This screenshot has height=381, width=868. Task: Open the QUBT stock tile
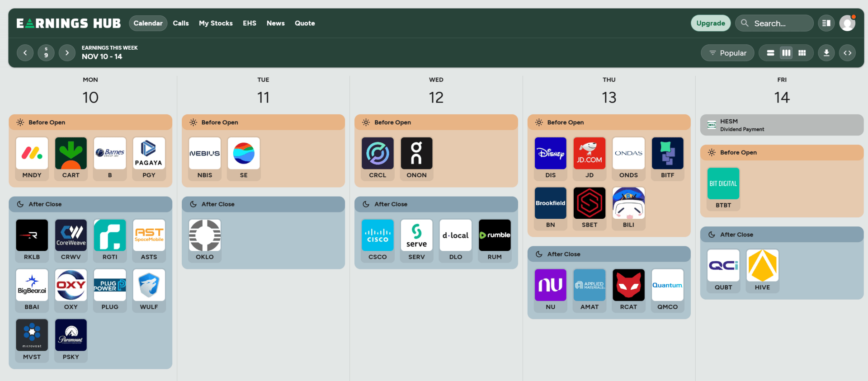(x=723, y=271)
